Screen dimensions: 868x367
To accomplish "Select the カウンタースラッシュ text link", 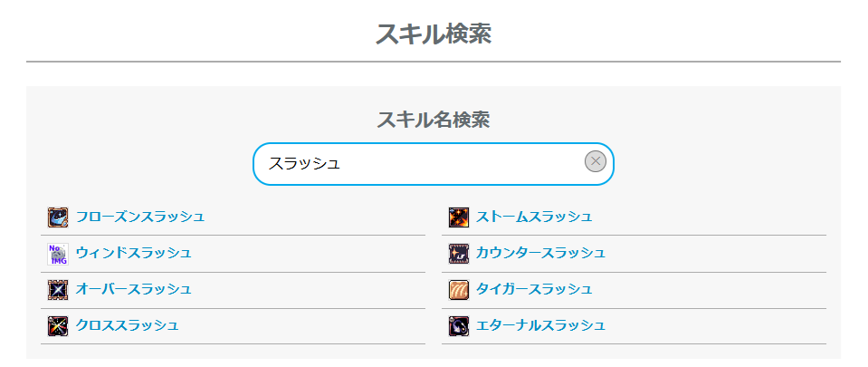I will tap(540, 253).
